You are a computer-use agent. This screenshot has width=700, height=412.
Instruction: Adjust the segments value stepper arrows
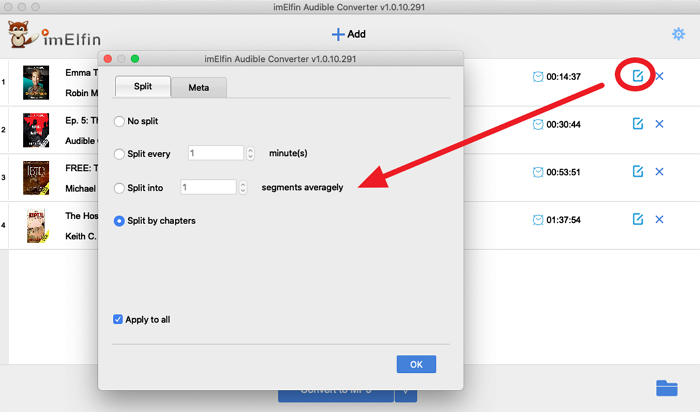pos(242,187)
